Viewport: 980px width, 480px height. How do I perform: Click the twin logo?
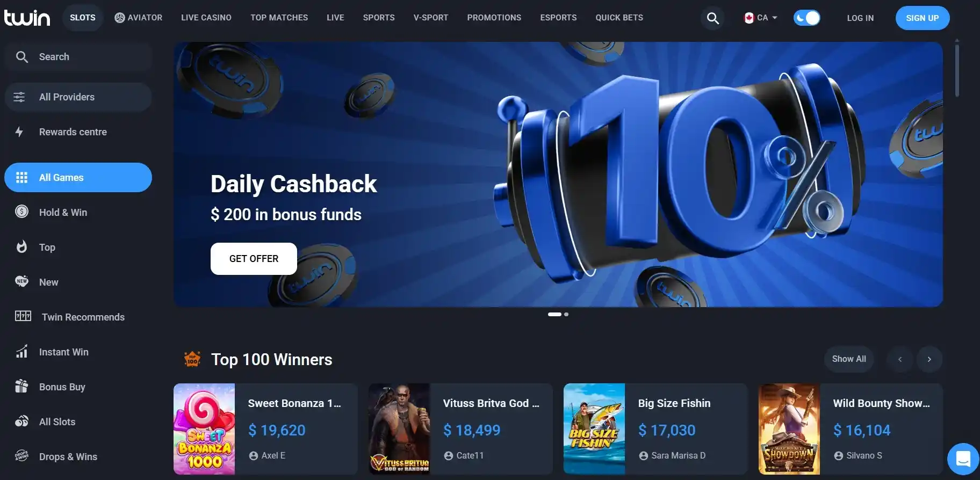(27, 18)
